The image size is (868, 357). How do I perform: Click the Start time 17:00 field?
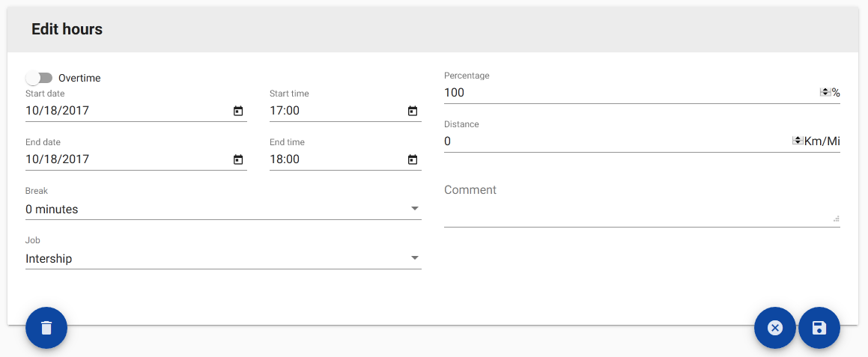(337, 111)
